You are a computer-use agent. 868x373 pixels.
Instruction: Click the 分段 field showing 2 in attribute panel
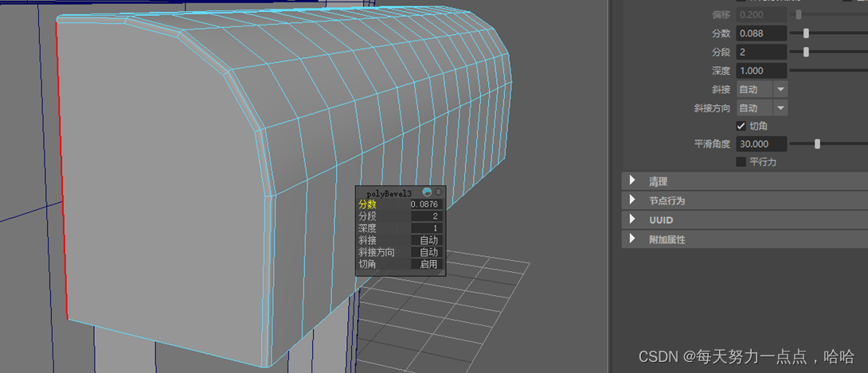click(x=762, y=52)
